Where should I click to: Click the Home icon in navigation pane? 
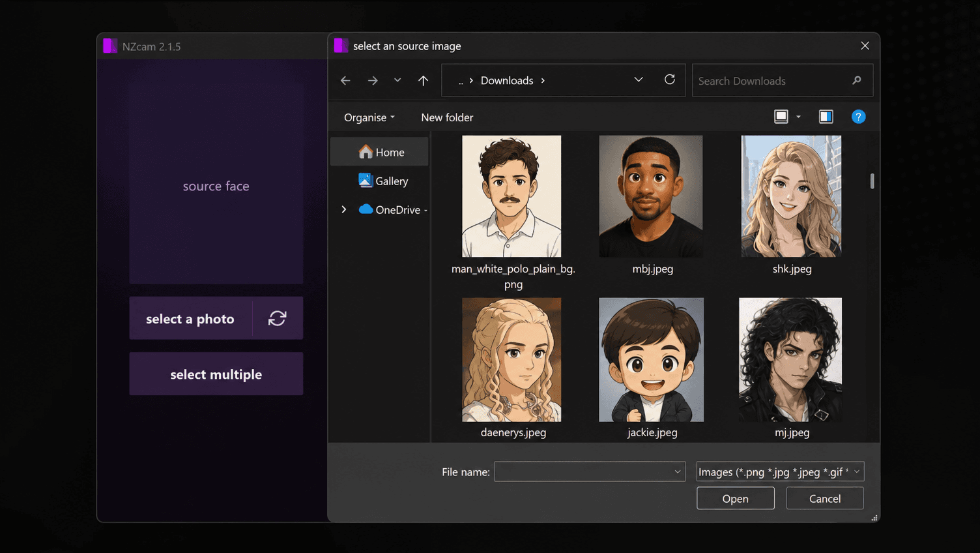coord(366,152)
